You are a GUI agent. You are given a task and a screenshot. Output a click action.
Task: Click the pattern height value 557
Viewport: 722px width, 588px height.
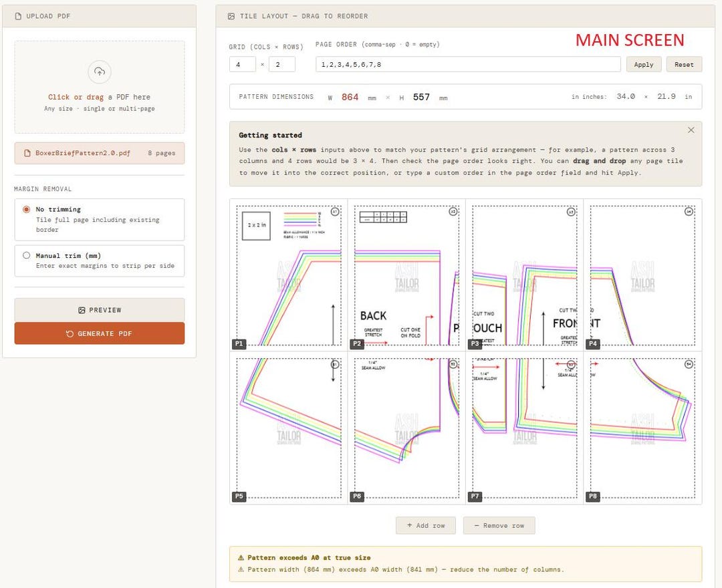click(x=421, y=97)
